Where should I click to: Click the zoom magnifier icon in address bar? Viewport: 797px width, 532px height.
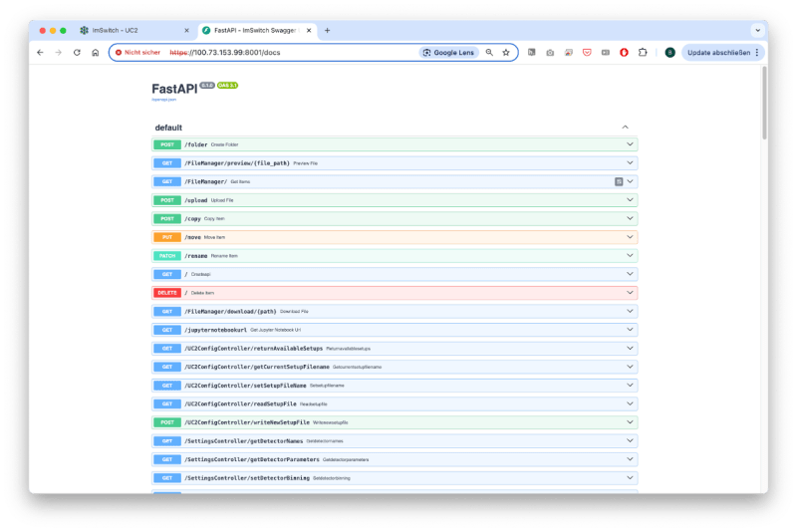489,53
